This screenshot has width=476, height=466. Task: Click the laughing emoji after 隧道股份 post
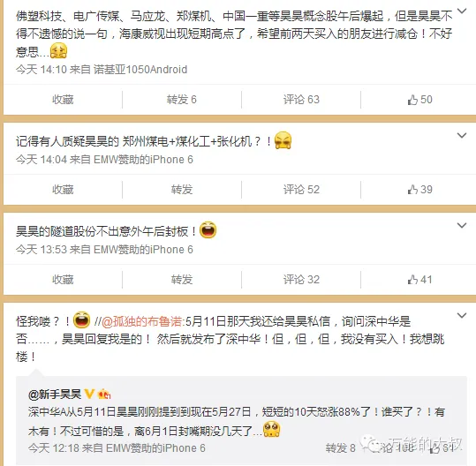click(x=208, y=230)
